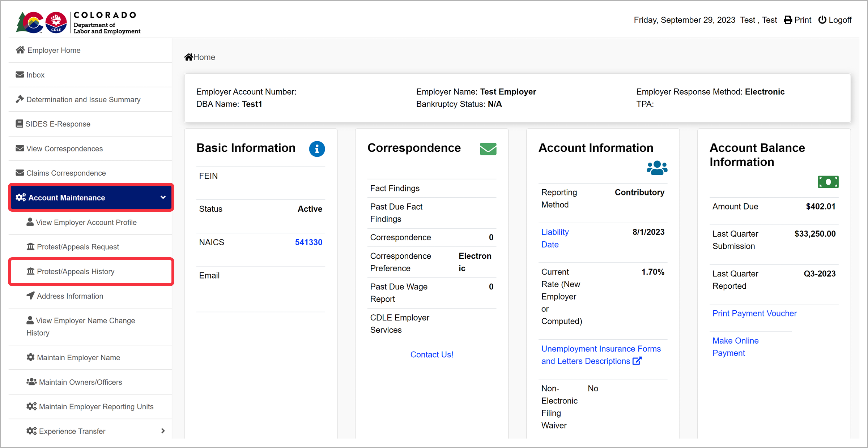Collapse the Account Maintenance menu chevron
The image size is (868, 448).
pos(163,197)
